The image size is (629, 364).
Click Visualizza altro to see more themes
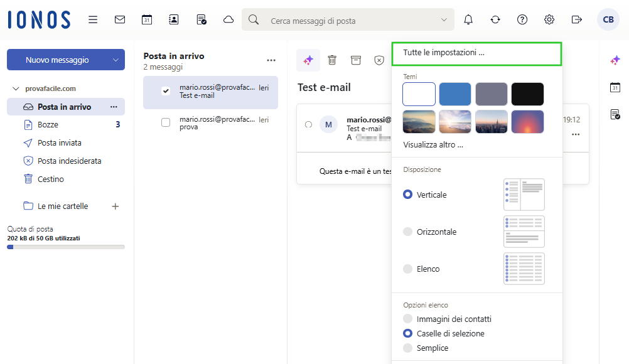pos(434,144)
